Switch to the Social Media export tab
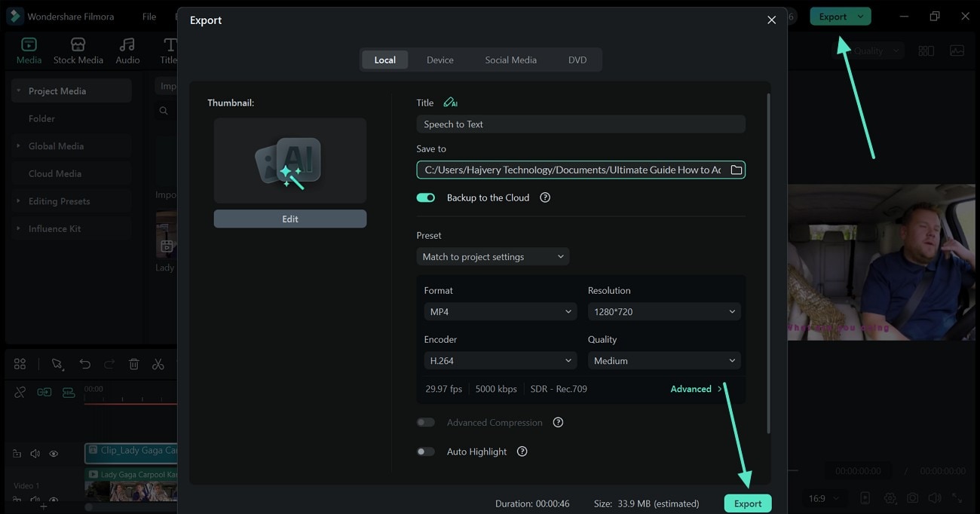Image resolution: width=980 pixels, height=514 pixels. tap(510, 60)
